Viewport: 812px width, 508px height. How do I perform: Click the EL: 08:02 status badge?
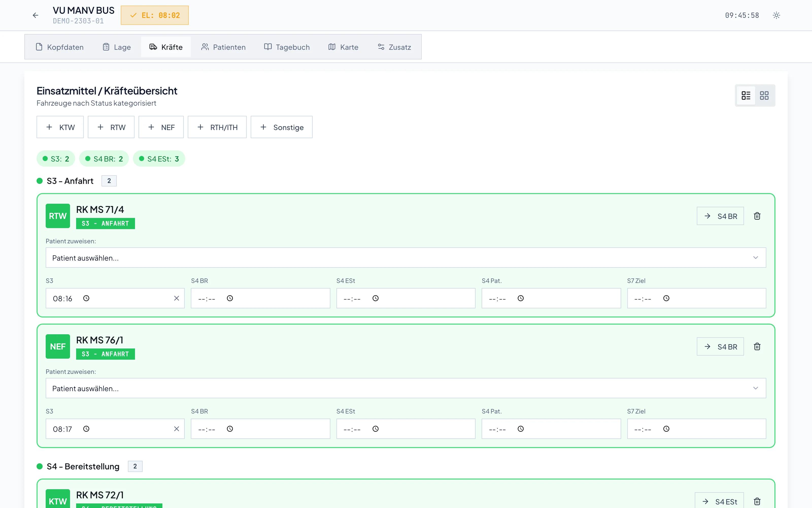click(155, 15)
